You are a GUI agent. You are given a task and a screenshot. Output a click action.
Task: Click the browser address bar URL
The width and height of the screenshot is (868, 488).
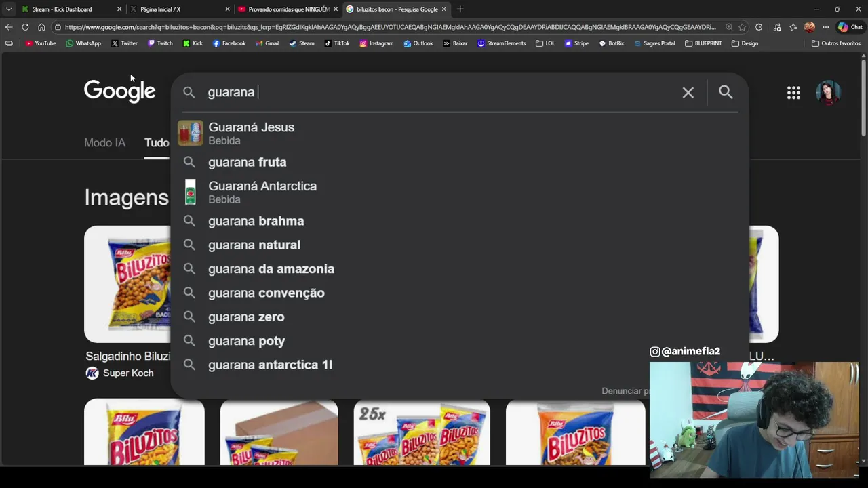[x=390, y=27]
